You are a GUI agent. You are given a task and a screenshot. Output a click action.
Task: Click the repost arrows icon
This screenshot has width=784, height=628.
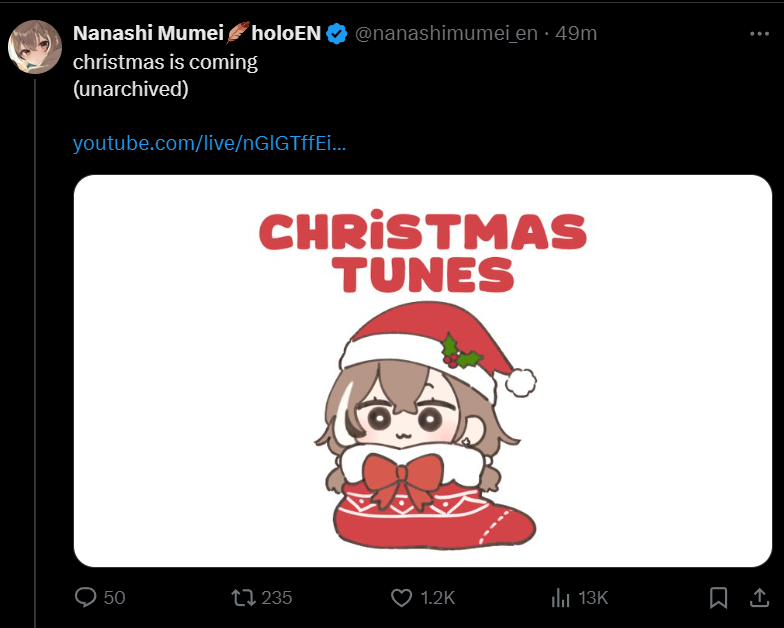point(242,598)
